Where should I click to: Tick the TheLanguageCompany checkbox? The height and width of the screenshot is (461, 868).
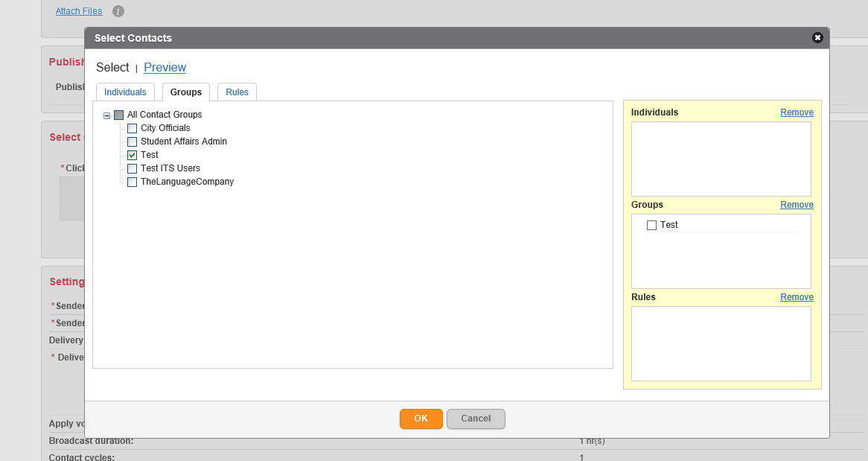tap(132, 182)
